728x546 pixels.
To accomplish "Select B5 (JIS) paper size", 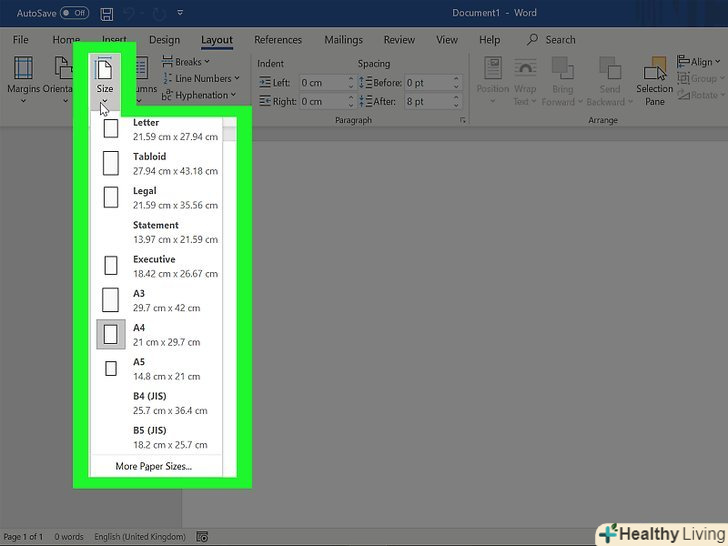I will tap(156, 437).
